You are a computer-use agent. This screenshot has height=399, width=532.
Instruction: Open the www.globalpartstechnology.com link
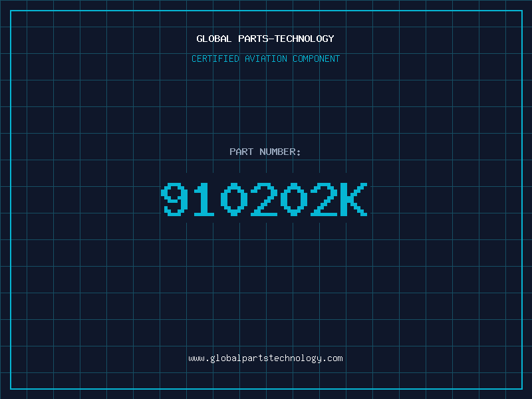point(265,358)
